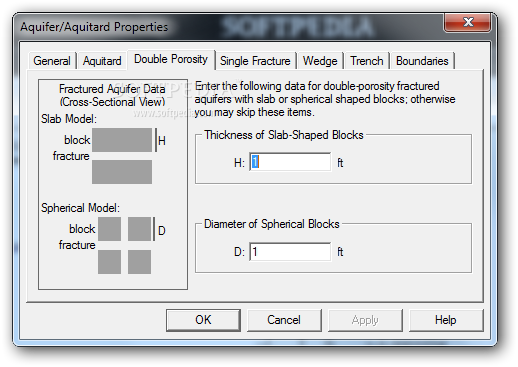
Task: Select the Double Porosity tab
Action: (171, 59)
